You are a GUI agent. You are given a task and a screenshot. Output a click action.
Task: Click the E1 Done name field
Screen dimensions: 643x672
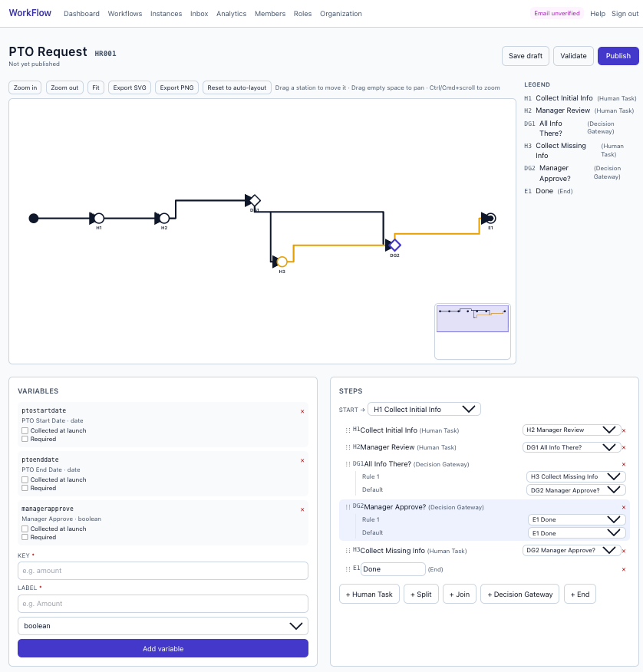[x=393, y=569]
